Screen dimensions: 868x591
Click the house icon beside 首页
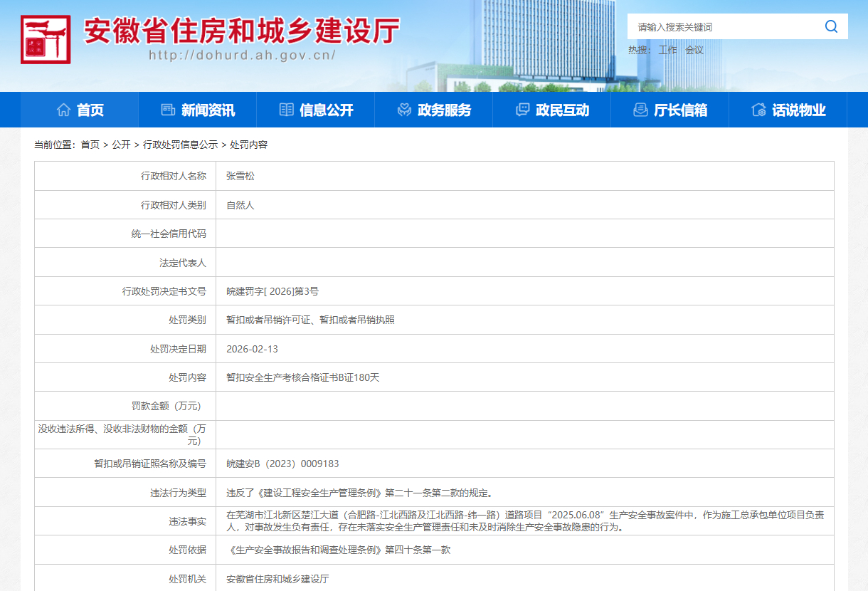pos(63,110)
